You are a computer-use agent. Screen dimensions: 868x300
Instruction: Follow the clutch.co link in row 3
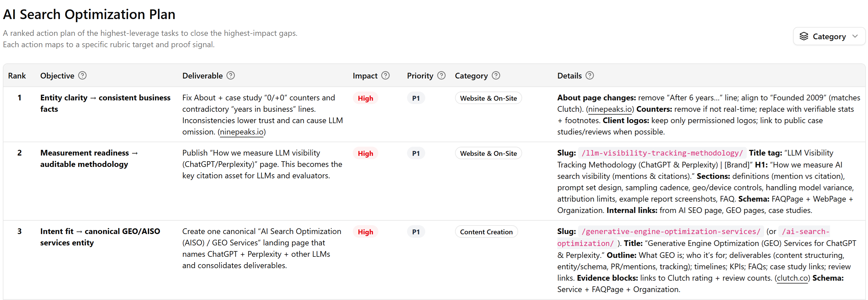tap(792, 278)
